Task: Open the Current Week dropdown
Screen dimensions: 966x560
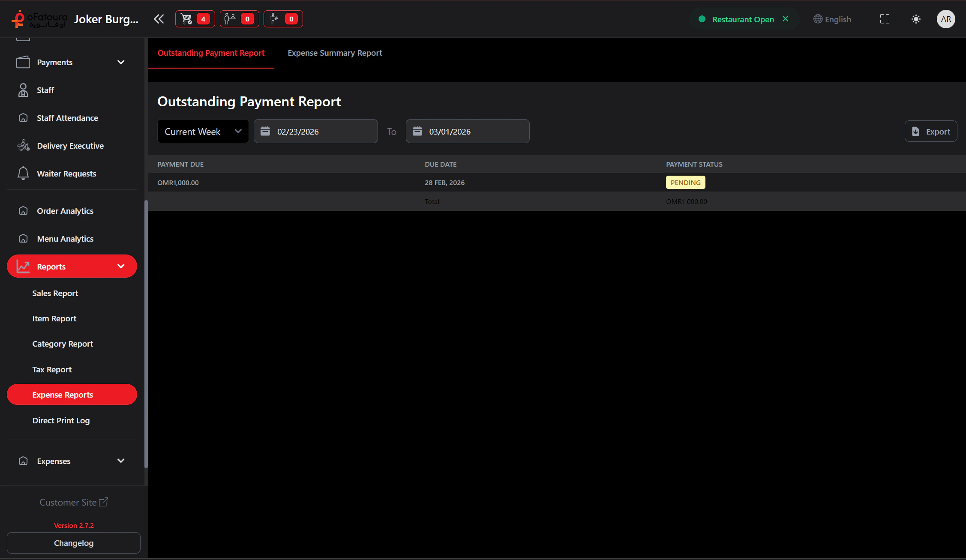Action: (x=203, y=131)
